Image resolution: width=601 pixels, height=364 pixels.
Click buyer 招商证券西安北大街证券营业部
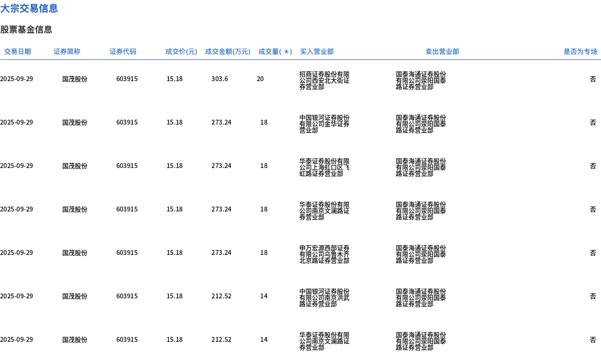pyautogui.click(x=324, y=81)
